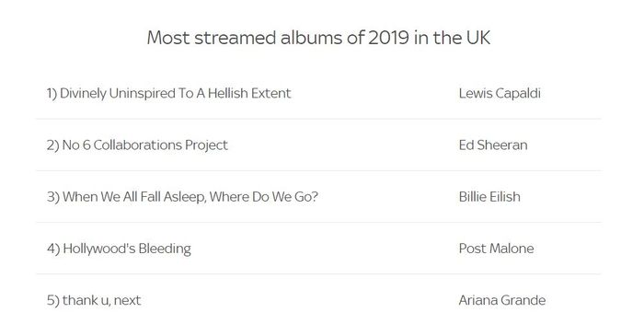Screen dimensions: 644x336
Task: Select the Divinely Uninspired To A Hellish Extent album title
Action: [176, 94]
